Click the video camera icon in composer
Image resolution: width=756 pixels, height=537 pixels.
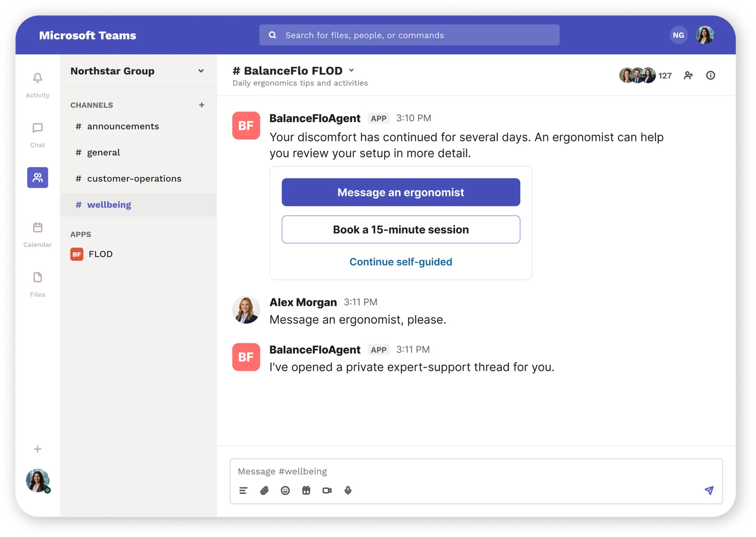(327, 491)
